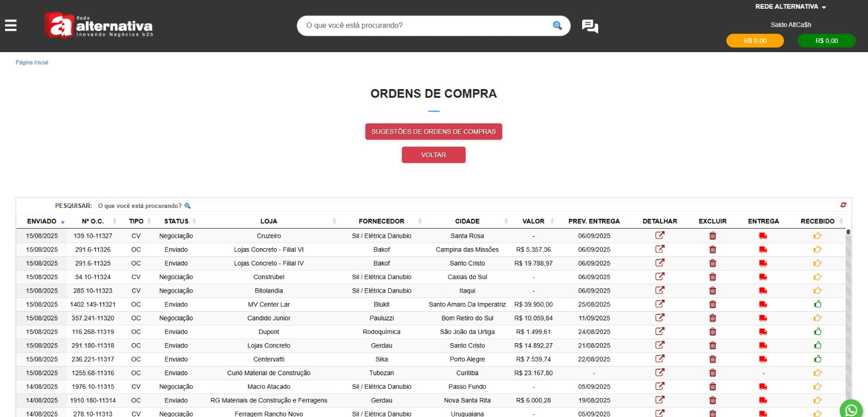Open details for Dupont order
The image size is (868, 417).
point(660,332)
